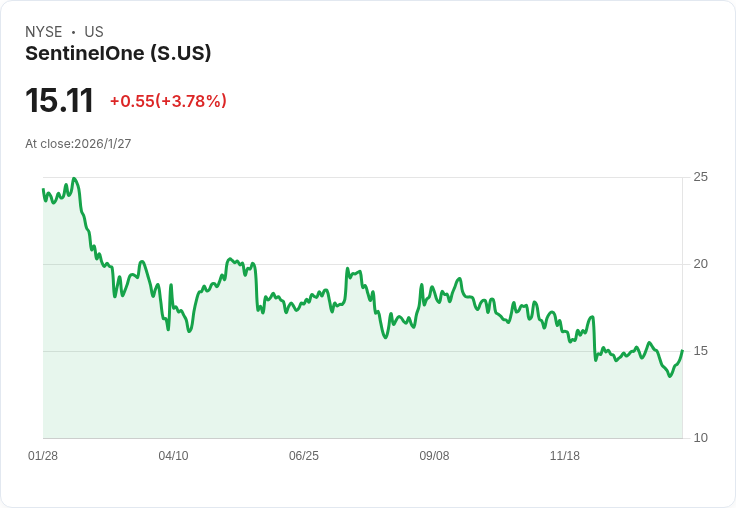Click the 15 price axis label
Viewport: 736px width, 508px height.
[701, 351]
